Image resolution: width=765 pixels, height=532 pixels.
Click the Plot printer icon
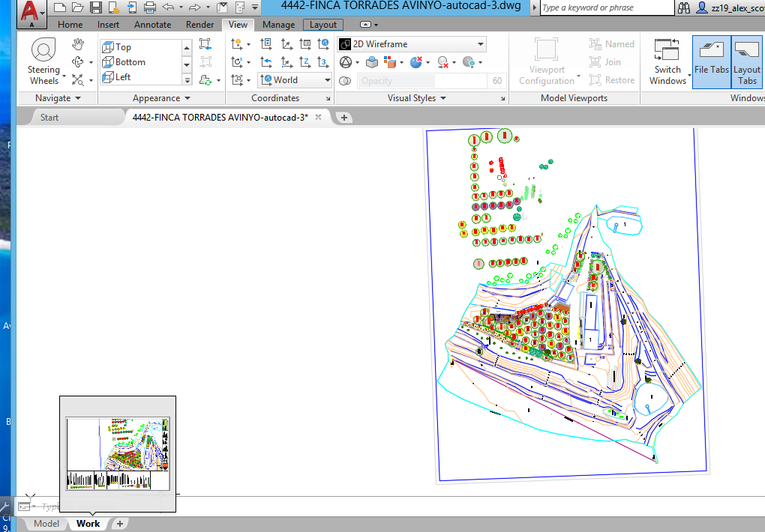click(149, 7)
